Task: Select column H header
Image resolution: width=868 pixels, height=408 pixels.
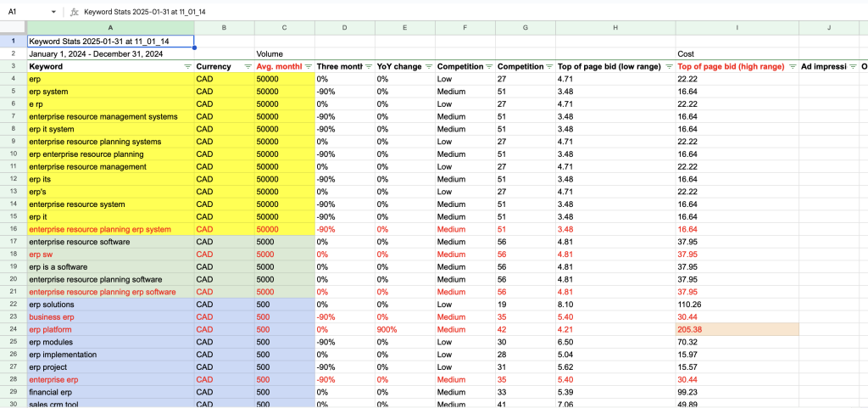Action: point(615,28)
